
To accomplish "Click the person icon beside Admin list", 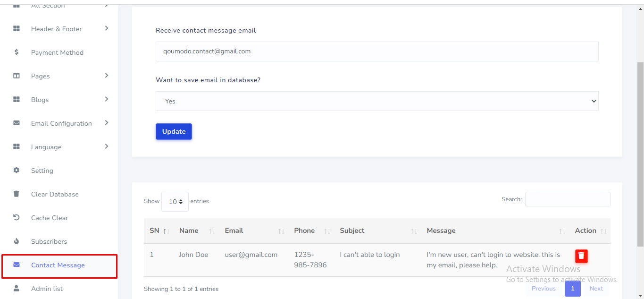I will tap(17, 289).
